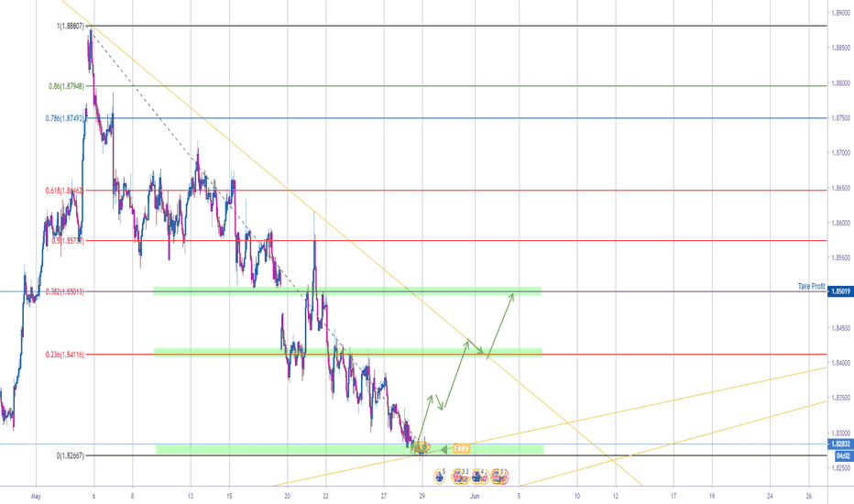Click date 22 on the time axis
The height and width of the screenshot is (504, 854).
click(325, 497)
